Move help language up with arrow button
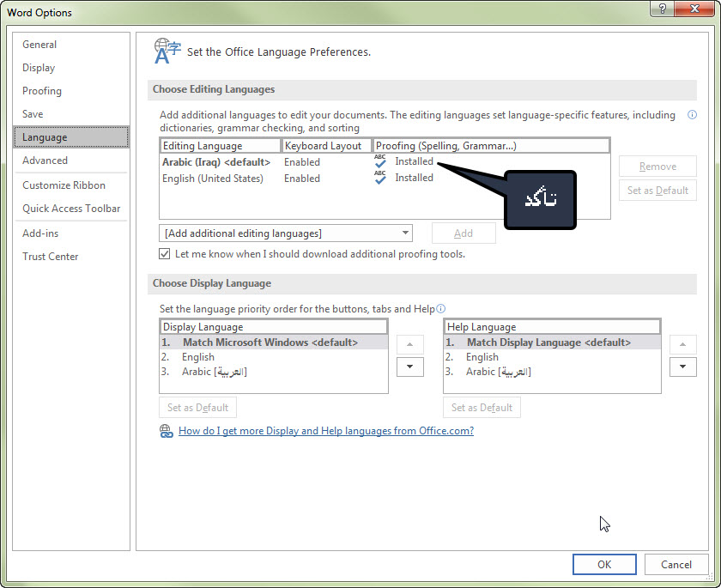Image resolution: width=721 pixels, height=588 pixels. click(683, 344)
